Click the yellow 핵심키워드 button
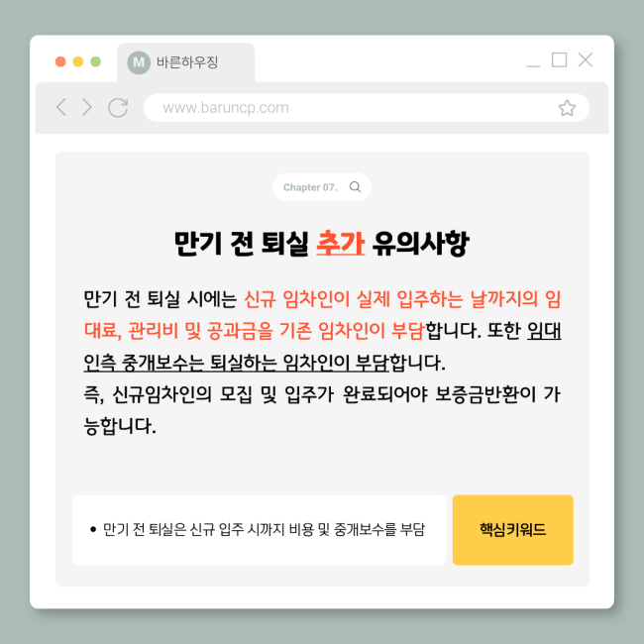 (512, 530)
